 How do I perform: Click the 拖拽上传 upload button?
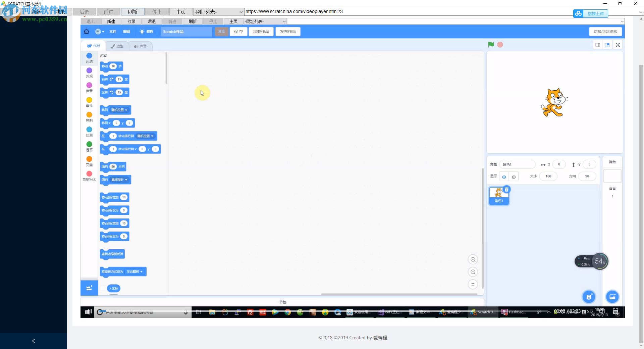591,13
